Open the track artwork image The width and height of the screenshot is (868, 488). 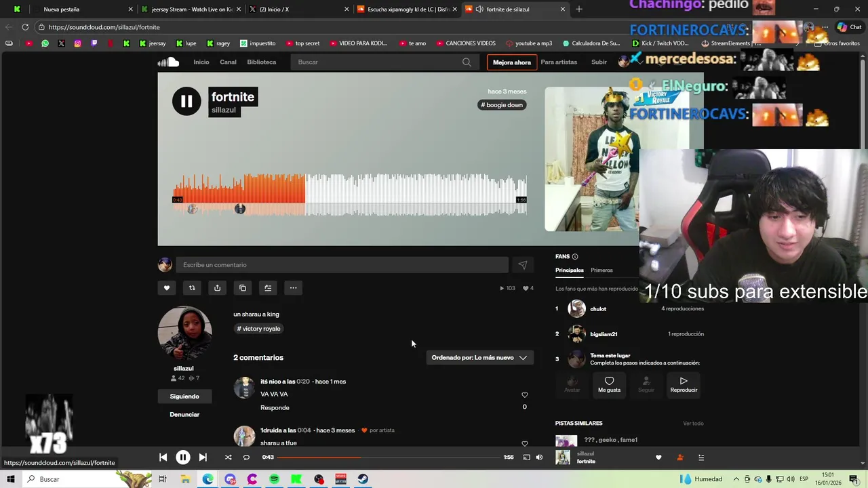point(591,159)
